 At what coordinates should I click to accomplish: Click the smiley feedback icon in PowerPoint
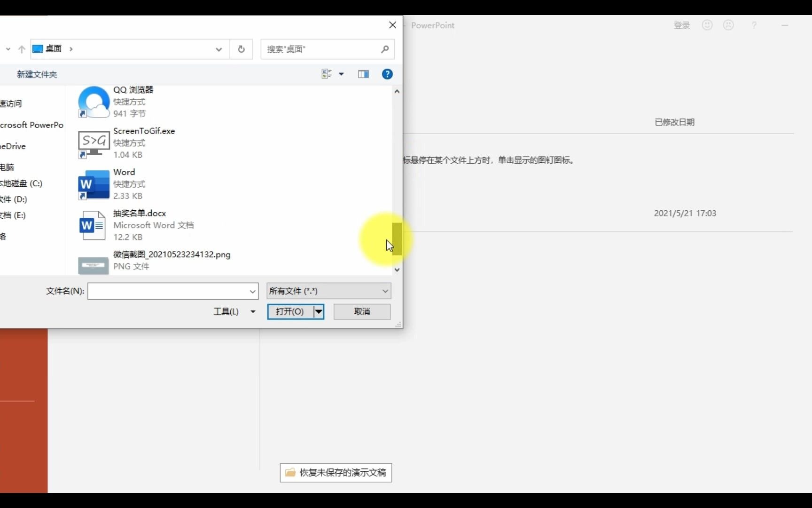point(707,25)
